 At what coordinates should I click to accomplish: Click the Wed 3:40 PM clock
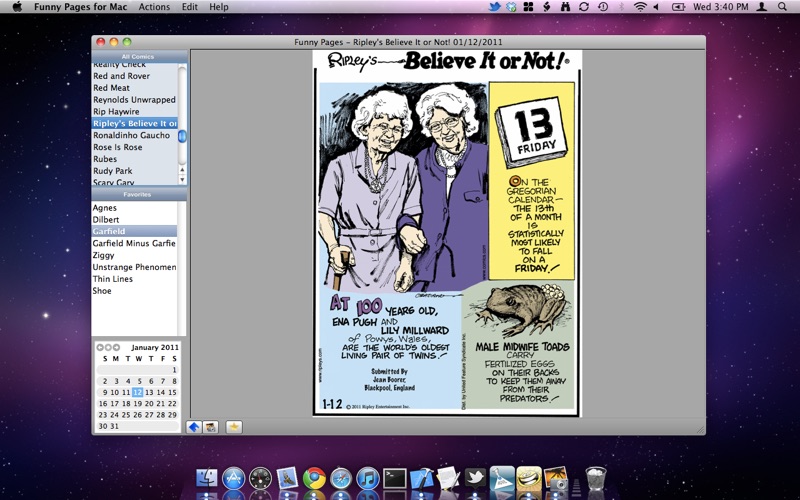[720, 7]
